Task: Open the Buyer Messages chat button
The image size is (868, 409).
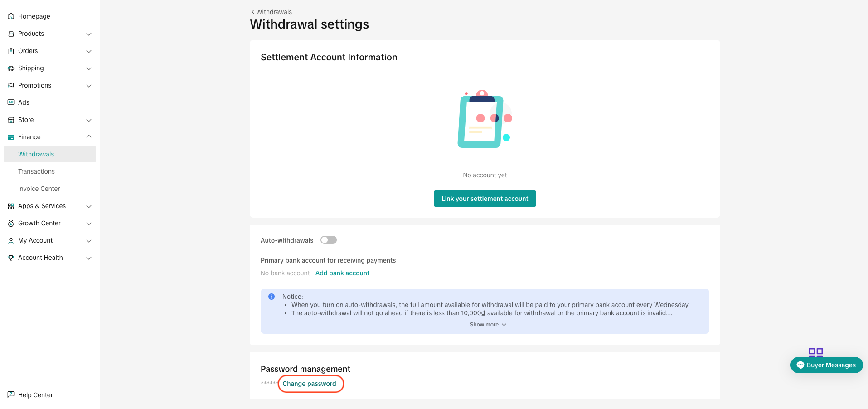Action: [826, 365]
